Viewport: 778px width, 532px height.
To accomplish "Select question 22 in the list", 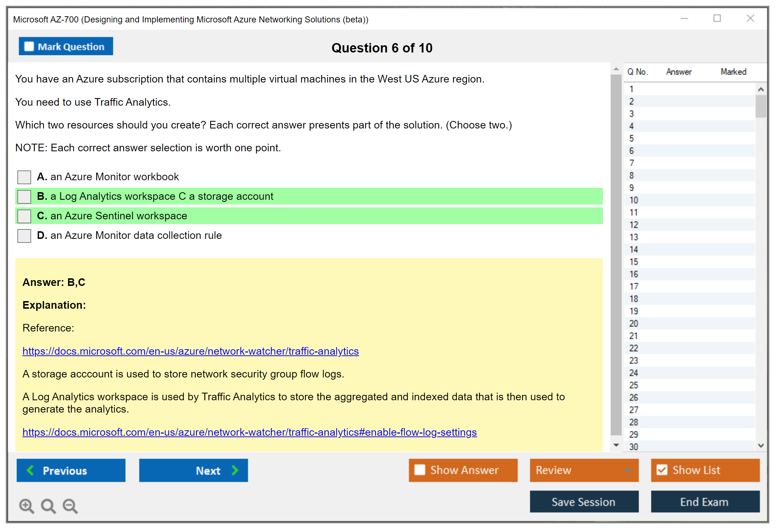I will point(634,348).
